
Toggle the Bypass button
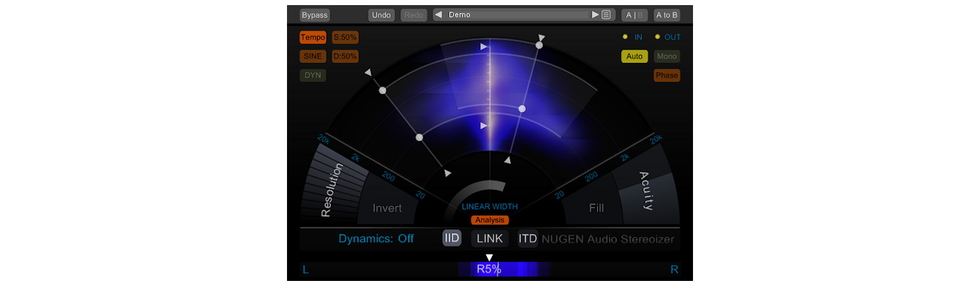point(314,15)
